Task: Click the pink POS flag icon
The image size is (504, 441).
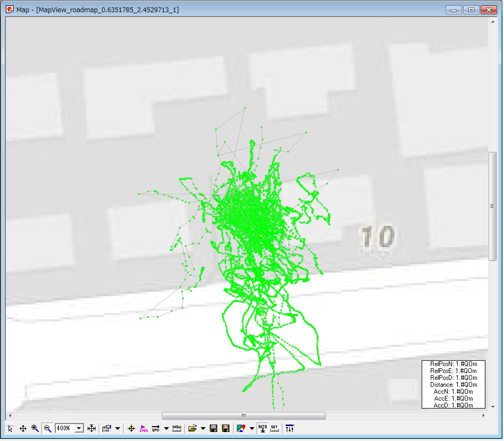Action: pos(143,429)
